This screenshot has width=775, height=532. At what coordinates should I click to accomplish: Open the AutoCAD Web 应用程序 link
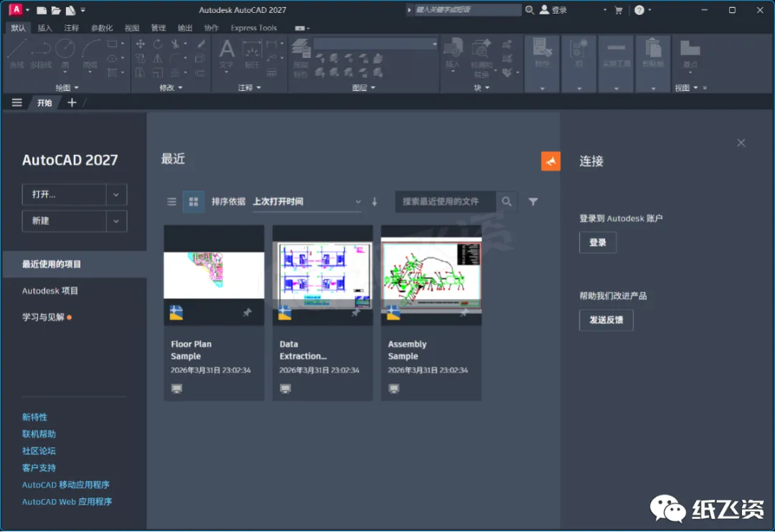coord(67,501)
